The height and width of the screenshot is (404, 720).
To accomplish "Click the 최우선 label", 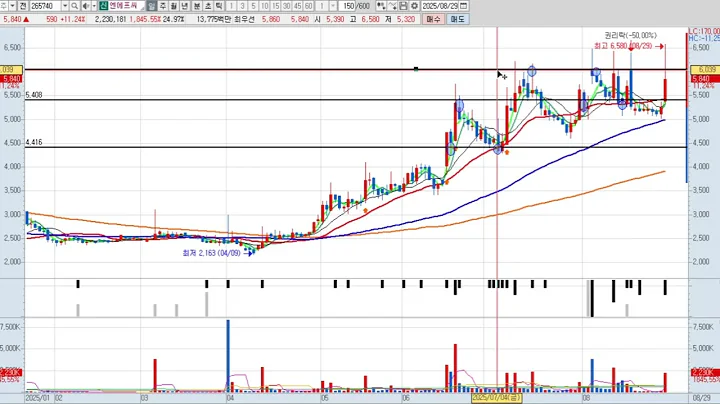I will tap(244, 19).
